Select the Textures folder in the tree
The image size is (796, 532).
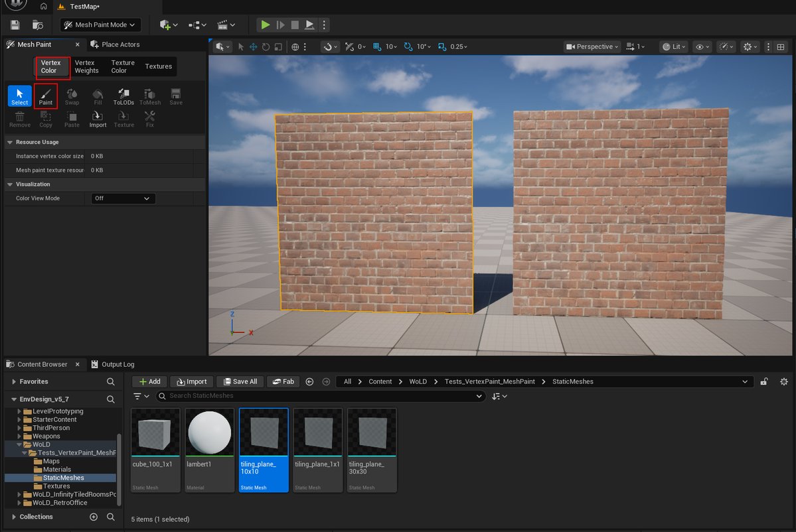click(x=56, y=486)
